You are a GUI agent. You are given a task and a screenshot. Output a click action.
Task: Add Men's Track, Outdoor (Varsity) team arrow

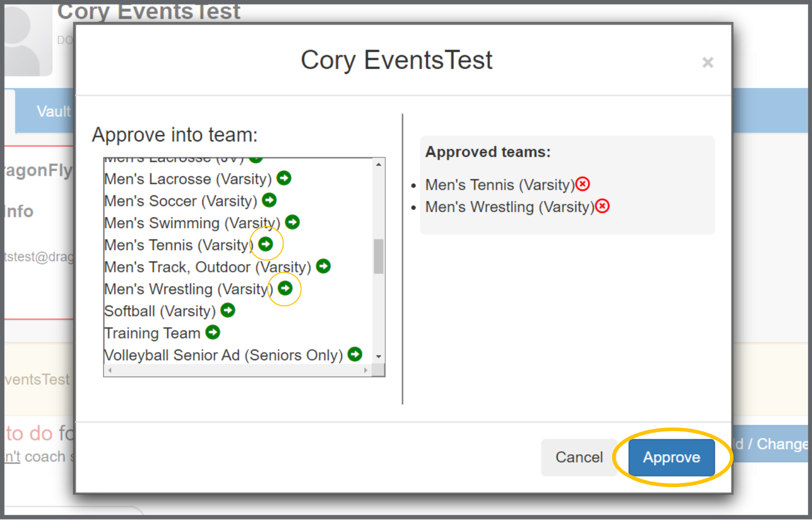(x=323, y=266)
